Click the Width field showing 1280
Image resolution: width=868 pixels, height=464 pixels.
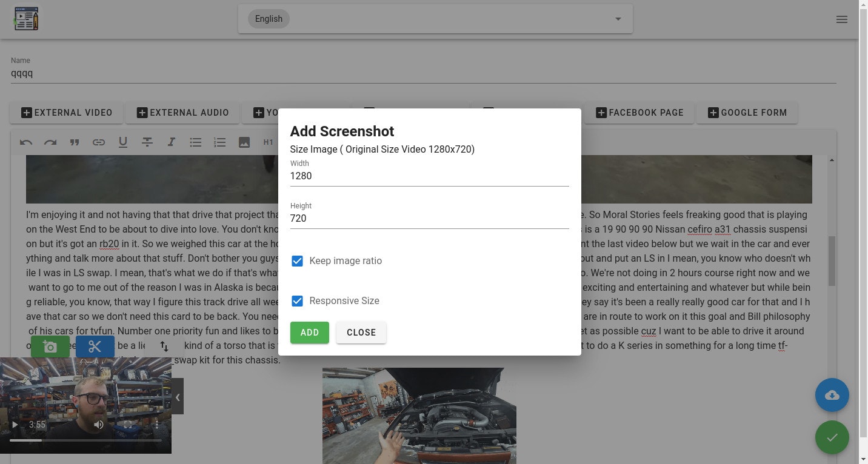(x=429, y=176)
